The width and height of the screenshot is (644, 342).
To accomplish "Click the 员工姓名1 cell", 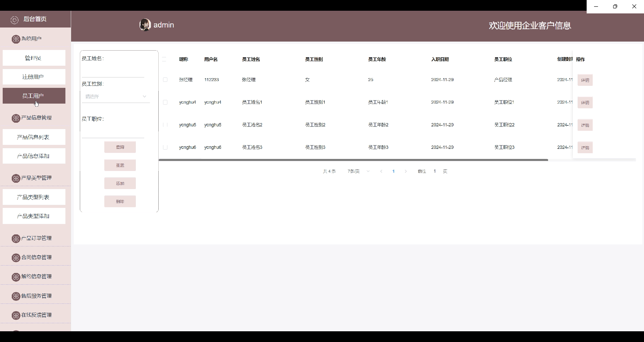I will click(252, 102).
